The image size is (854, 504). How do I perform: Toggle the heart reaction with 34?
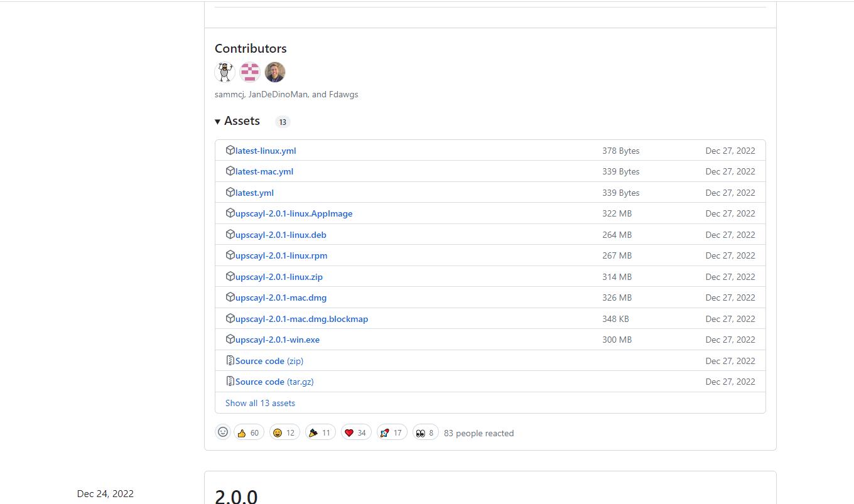356,433
